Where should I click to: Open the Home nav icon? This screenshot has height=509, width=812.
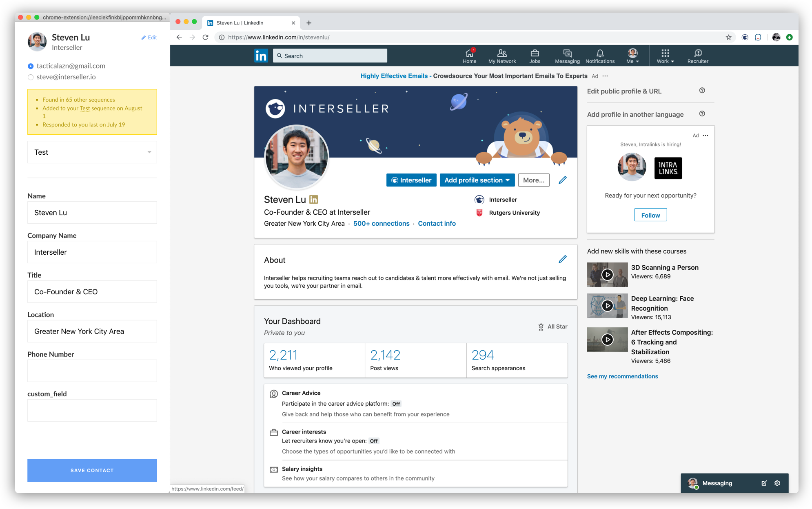tap(469, 56)
